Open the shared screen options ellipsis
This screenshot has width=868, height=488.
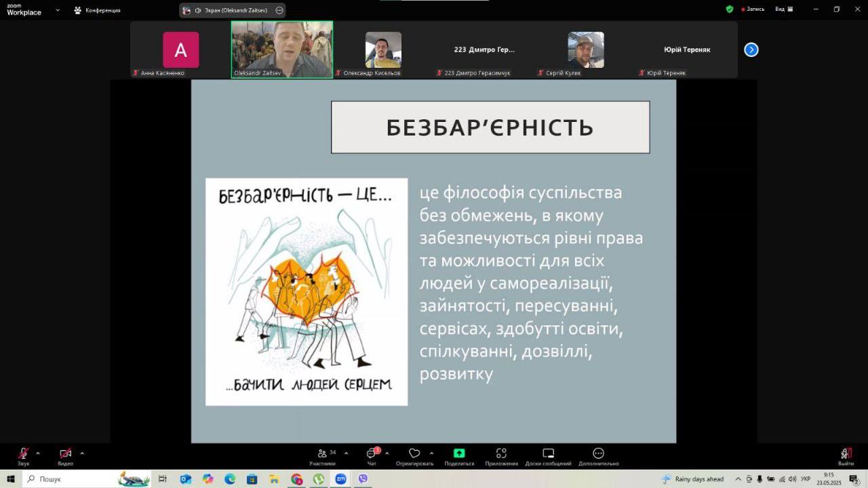point(279,10)
